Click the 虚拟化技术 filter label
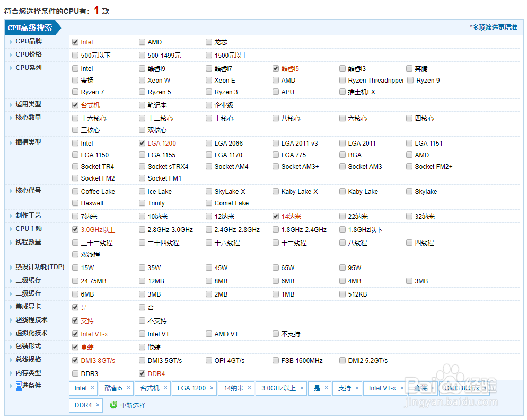Image resolution: width=527 pixels, height=420 pixels. (x=31, y=333)
